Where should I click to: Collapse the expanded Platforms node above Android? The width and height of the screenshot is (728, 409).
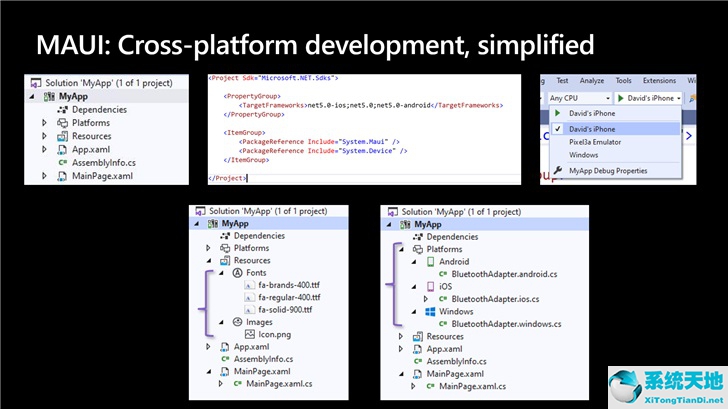(401, 249)
